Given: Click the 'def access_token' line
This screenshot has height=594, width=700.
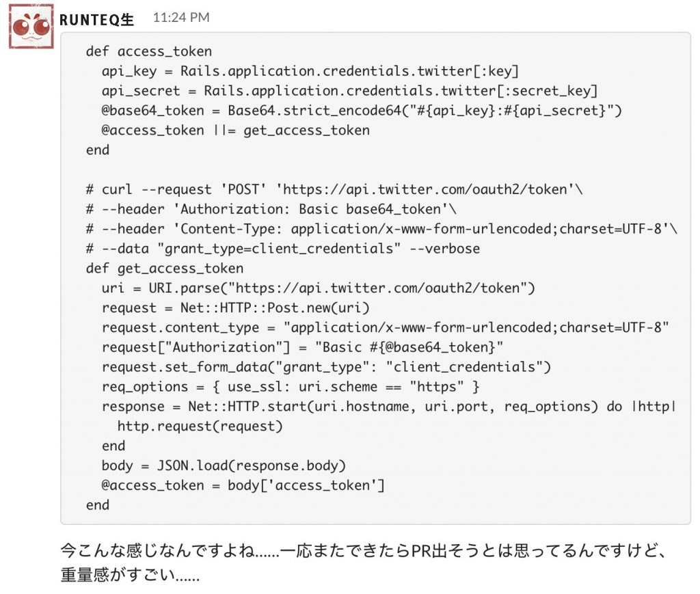Looking at the screenshot, I should click(148, 51).
